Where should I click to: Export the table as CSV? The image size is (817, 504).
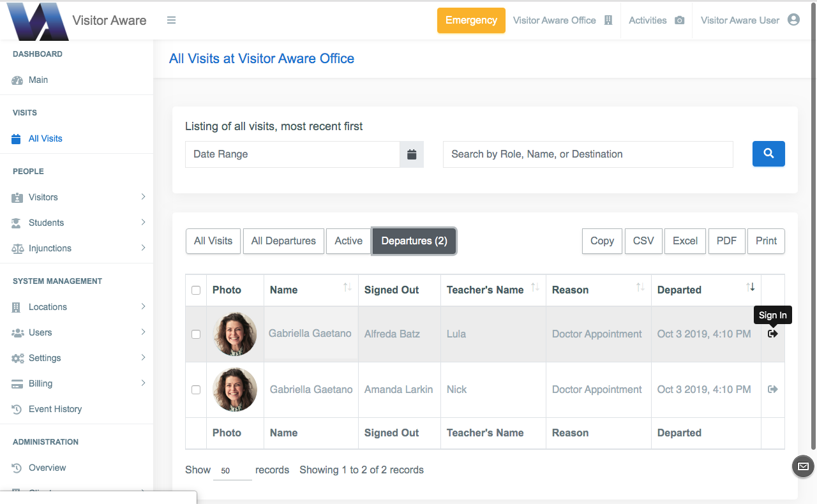[643, 241]
